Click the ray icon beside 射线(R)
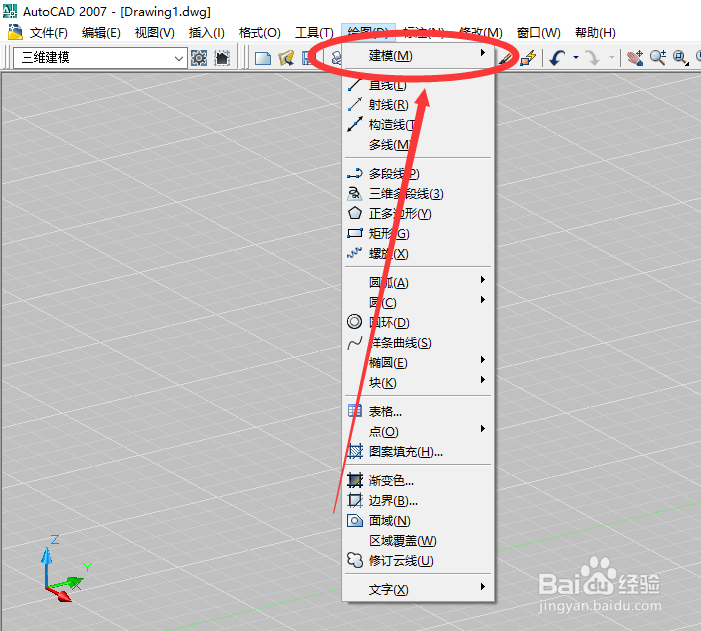 pyautogui.click(x=355, y=104)
